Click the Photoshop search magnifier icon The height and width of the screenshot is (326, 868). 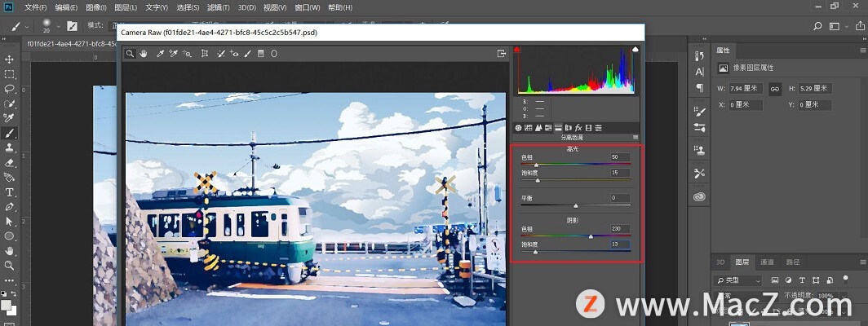click(817, 26)
